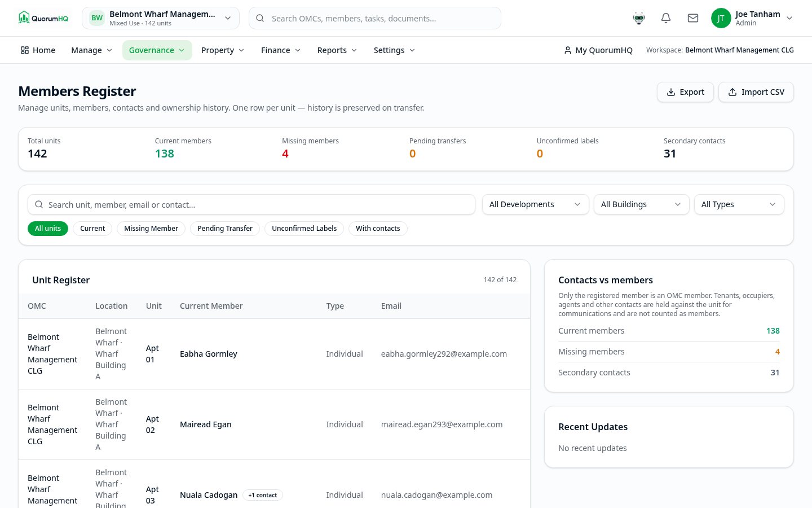Expand the Finance menu

tap(281, 50)
